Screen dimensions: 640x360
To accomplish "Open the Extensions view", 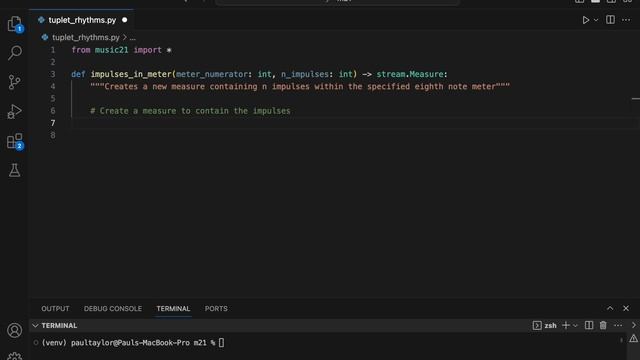I will 15,141.
